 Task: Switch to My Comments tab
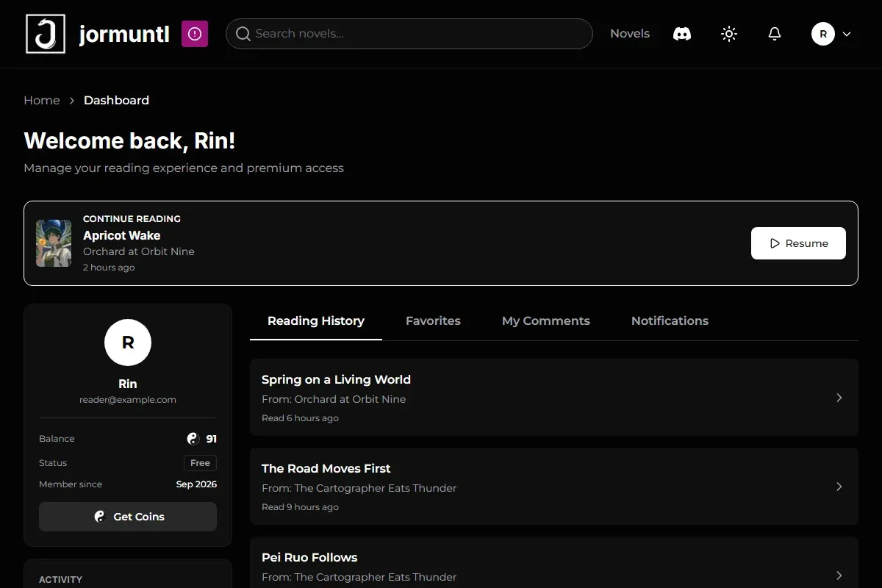coord(546,321)
